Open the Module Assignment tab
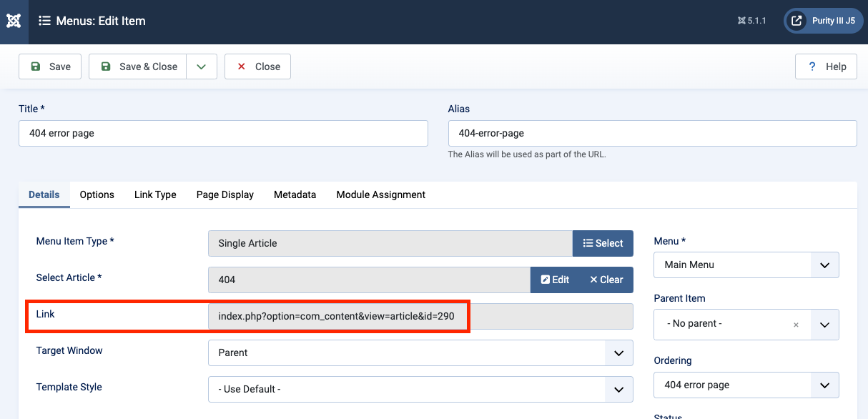 click(380, 194)
